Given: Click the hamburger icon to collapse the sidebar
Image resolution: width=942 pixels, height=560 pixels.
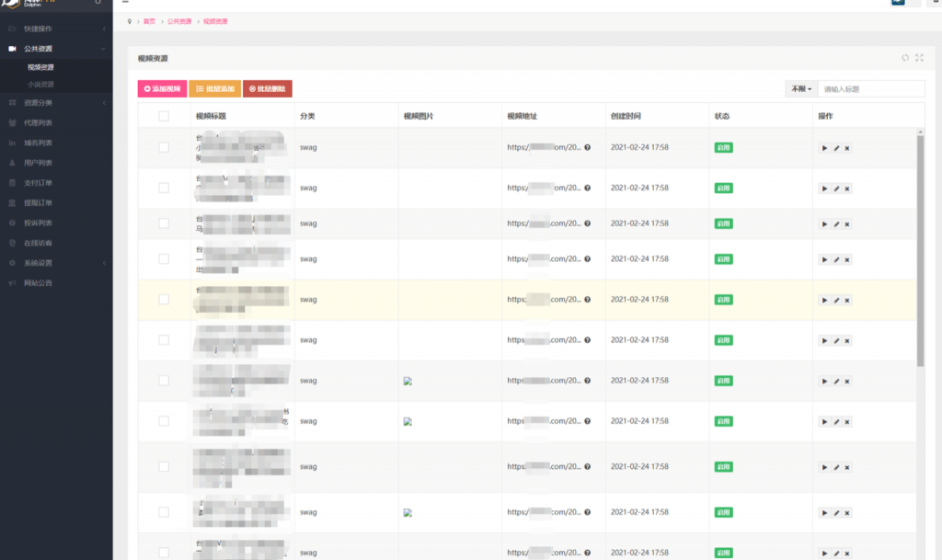Looking at the screenshot, I should pyautogui.click(x=125, y=2).
